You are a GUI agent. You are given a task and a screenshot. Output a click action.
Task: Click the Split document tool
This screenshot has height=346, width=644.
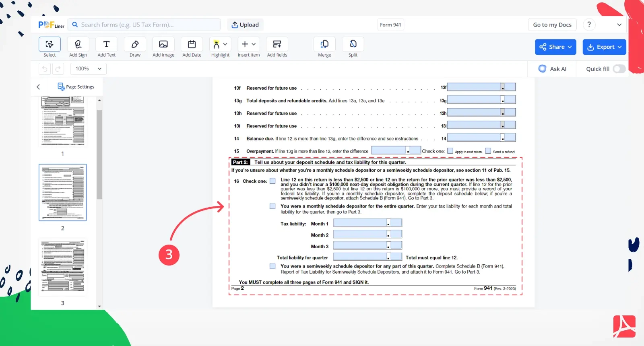click(353, 44)
